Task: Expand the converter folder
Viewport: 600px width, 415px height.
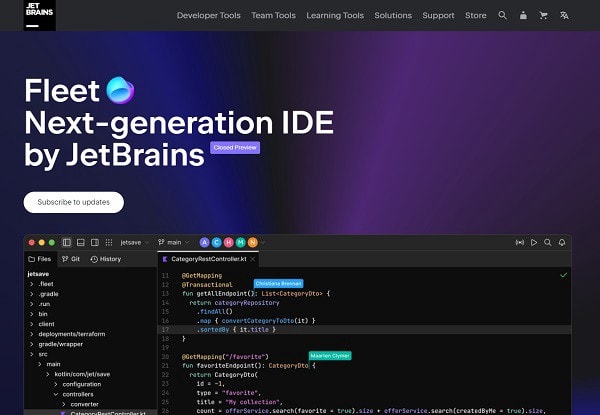Action: [x=64, y=404]
